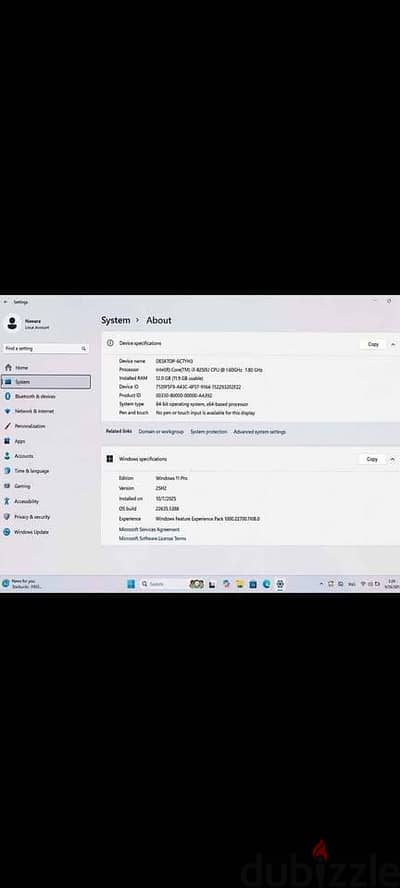Go to Personalization settings
This screenshot has width=400, height=888.
coord(30,426)
